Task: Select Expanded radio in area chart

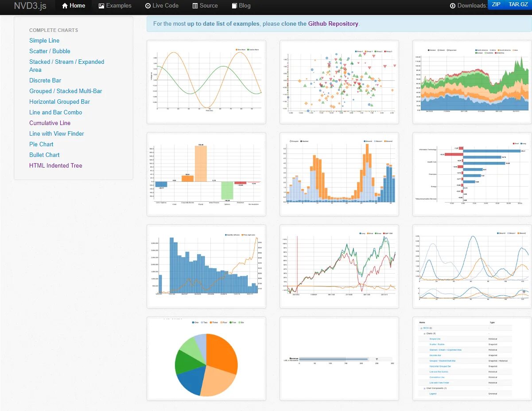Action: 451,50
